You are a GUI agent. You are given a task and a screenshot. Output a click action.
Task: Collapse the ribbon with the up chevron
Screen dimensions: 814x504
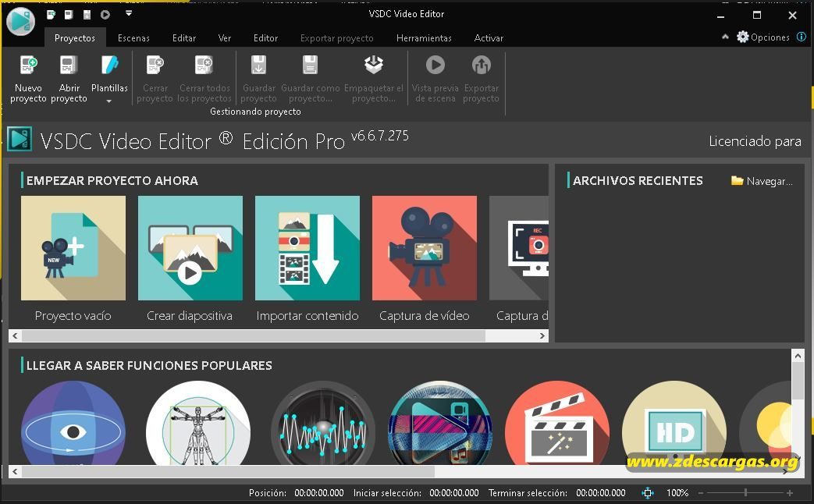pos(725,37)
